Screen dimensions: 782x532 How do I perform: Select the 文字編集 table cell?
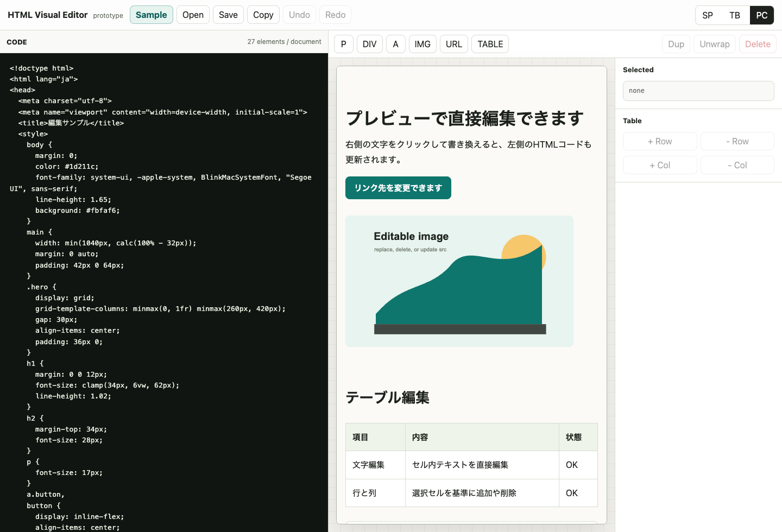tap(375, 465)
